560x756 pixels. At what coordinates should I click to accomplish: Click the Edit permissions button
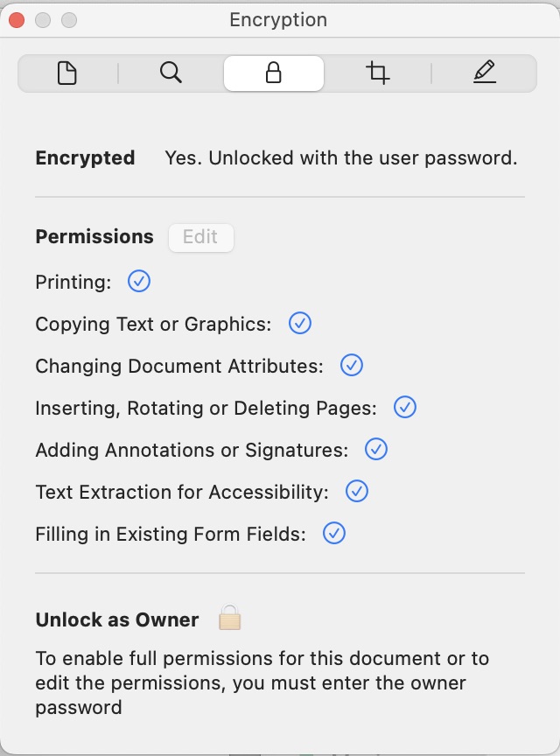200,237
